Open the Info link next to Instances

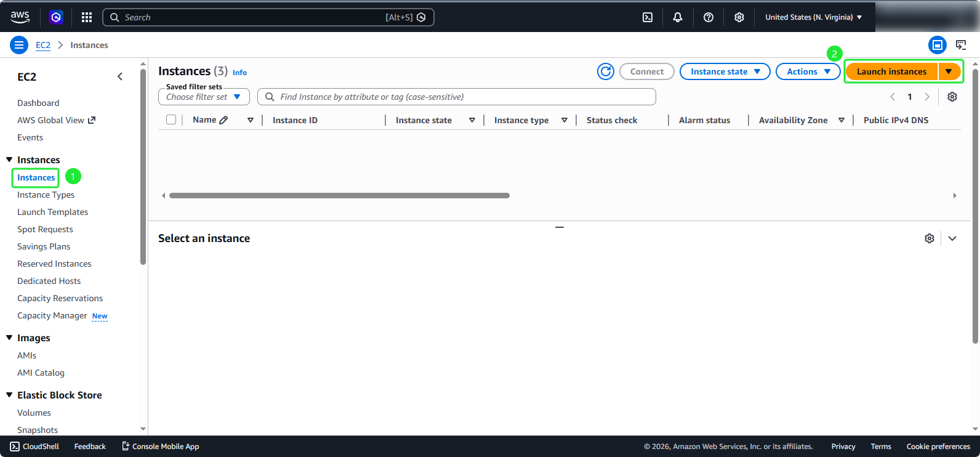239,73
